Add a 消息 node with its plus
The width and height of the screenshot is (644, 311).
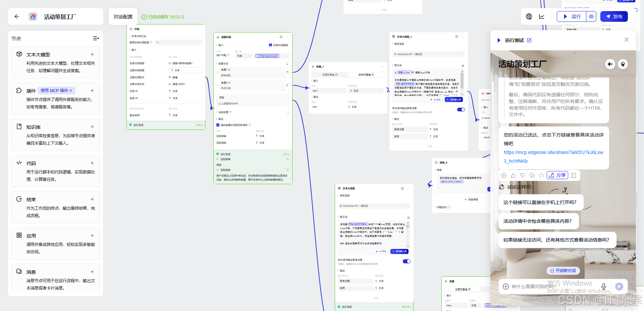92,272
